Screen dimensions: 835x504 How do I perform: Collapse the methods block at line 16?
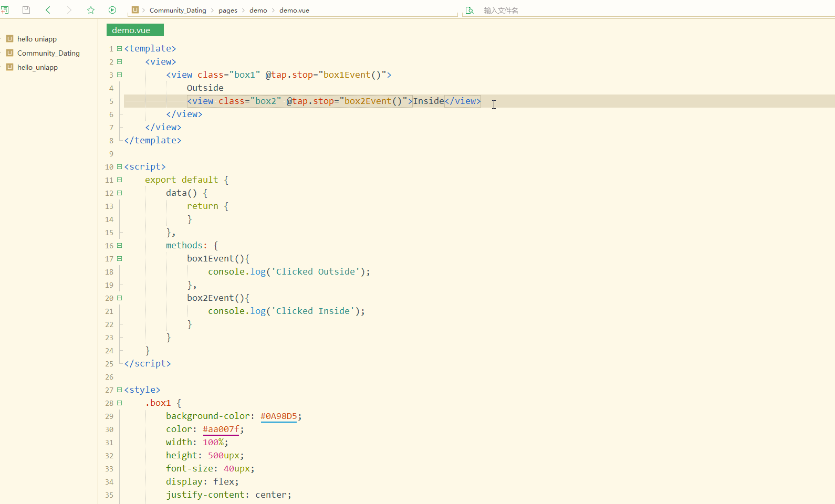point(119,245)
